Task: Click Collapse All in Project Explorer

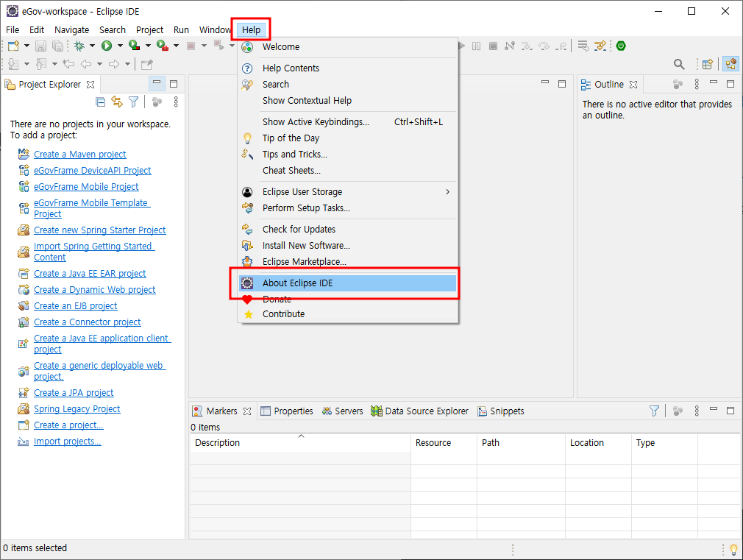Action: pos(100,102)
